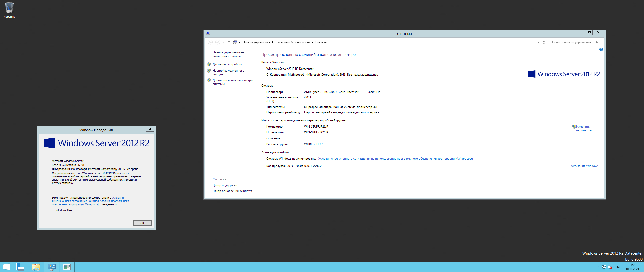
Task: Open Центр поддержки link
Action: [x=225, y=185]
